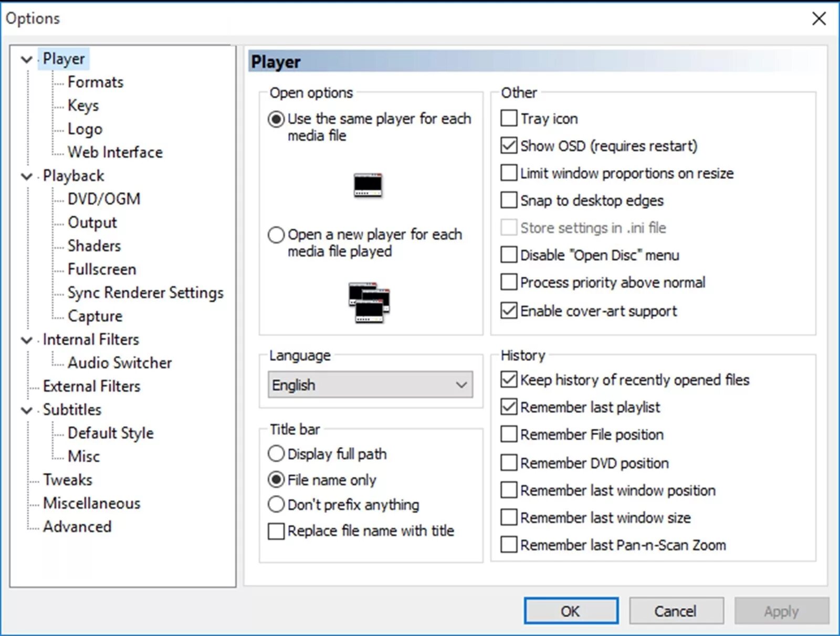
Task: Uncheck Show OSD (requires restart)
Action: coord(509,145)
